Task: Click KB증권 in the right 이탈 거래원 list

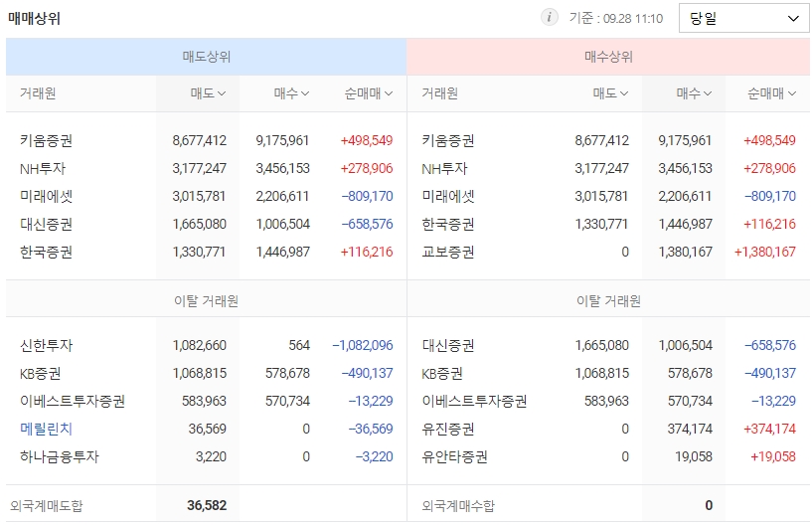Action: pyautogui.click(x=442, y=373)
